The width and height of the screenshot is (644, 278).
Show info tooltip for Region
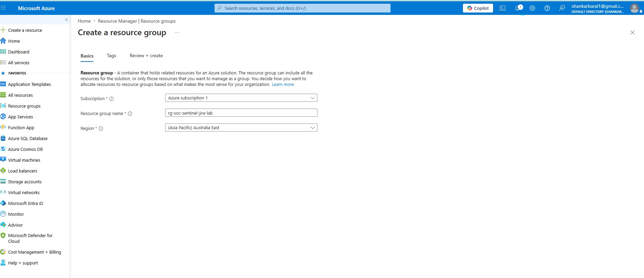101,129
